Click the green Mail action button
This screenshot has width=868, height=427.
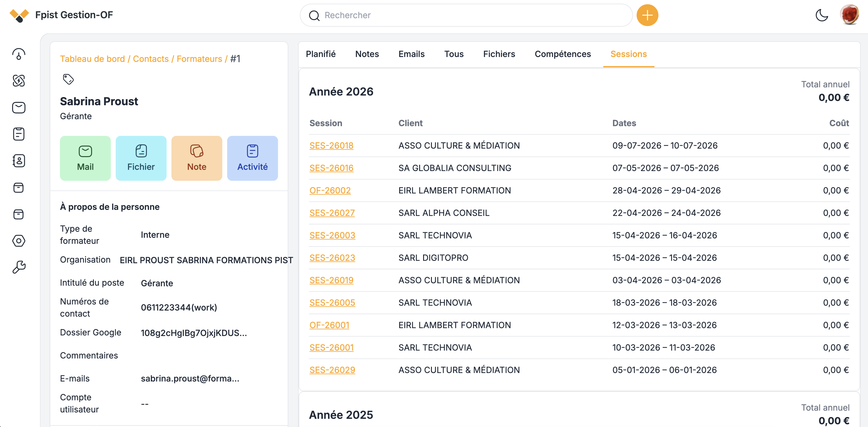click(x=85, y=158)
